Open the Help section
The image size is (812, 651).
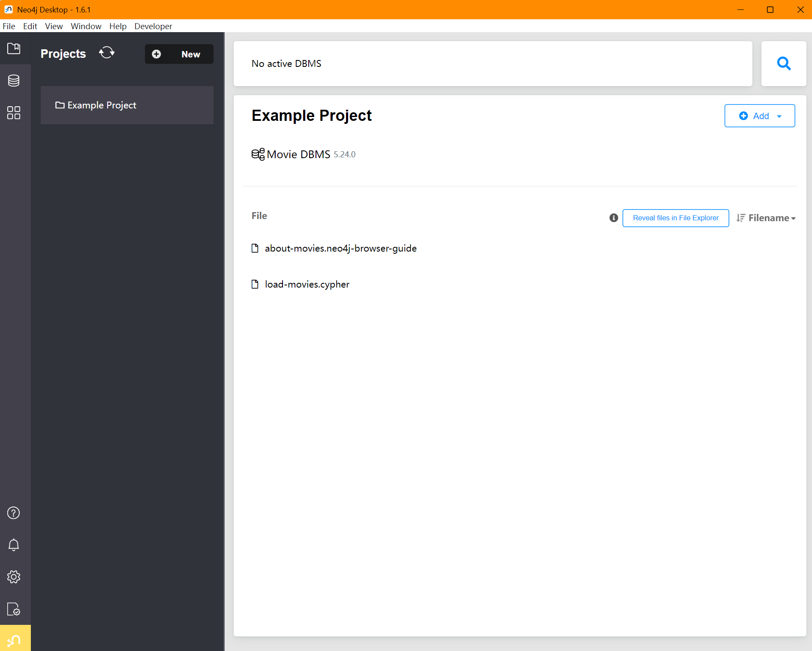tap(13, 513)
